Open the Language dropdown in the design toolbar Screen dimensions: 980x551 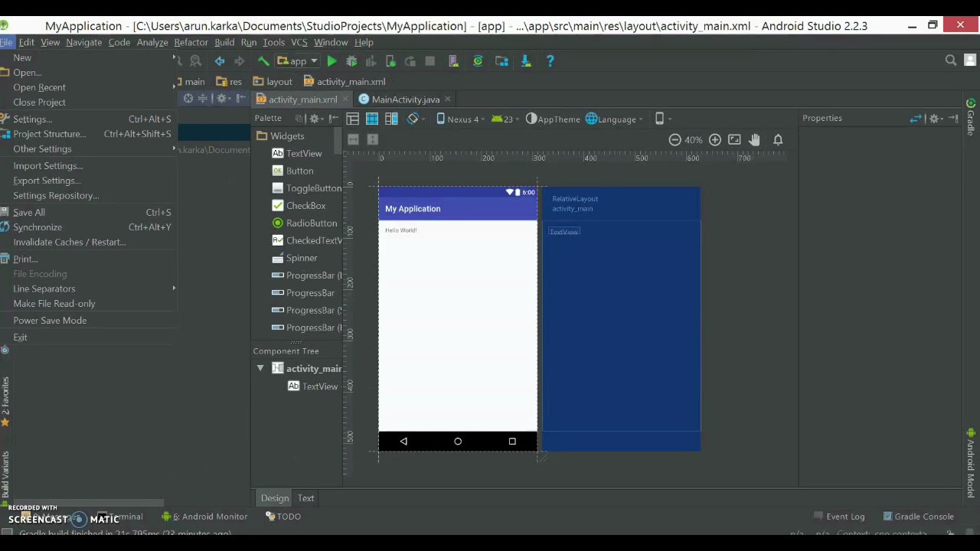614,119
